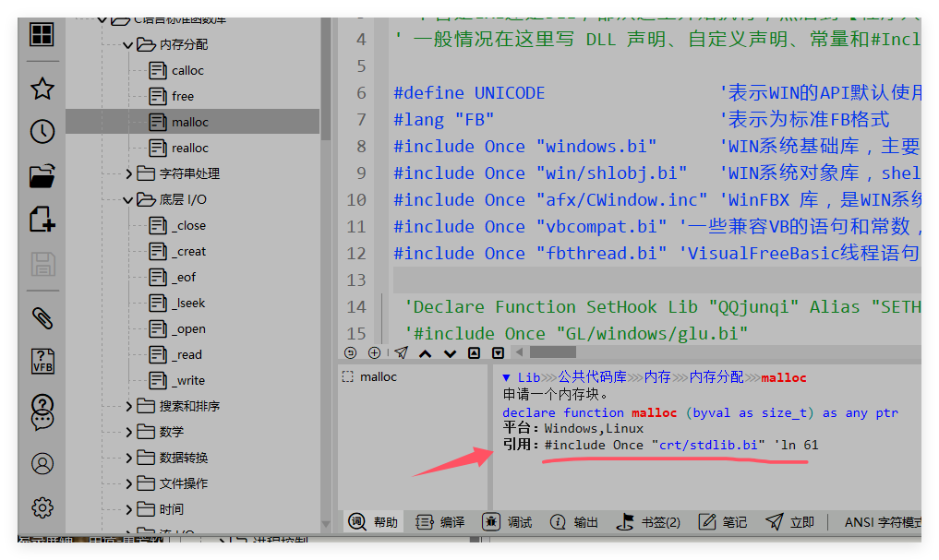Click the editor horizontal scrollbar thumb
The image size is (939, 560).
click(x=552, y=352)
